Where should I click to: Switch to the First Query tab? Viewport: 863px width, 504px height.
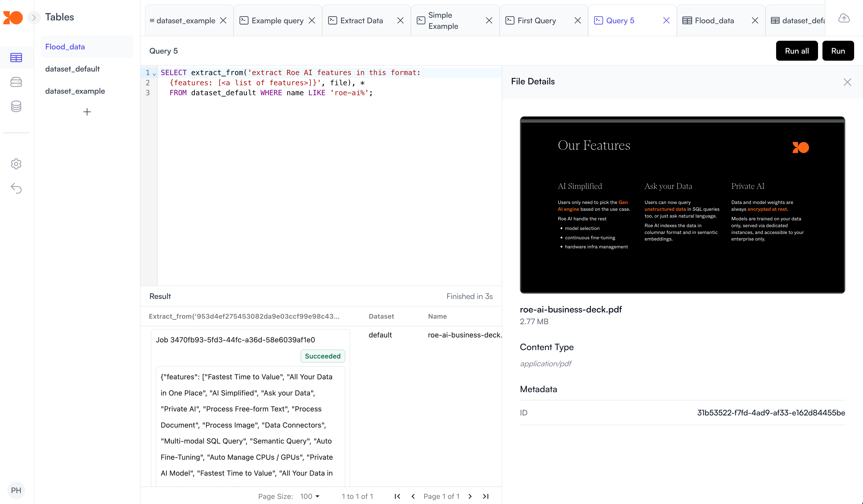pyautogui.click(x=536, y=21)
